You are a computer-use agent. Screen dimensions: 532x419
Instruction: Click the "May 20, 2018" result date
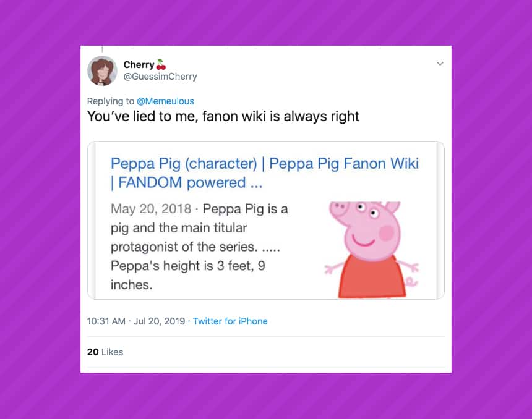151,209
